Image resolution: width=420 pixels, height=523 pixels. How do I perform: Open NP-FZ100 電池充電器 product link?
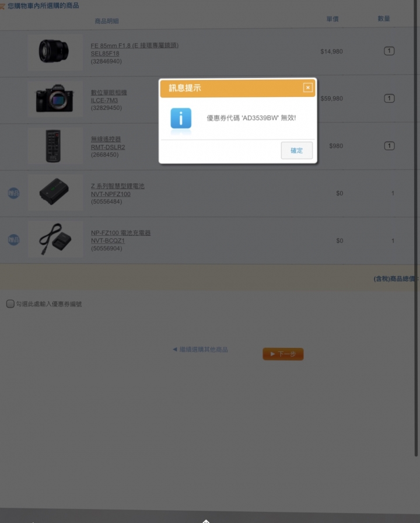tap(121, 236)
